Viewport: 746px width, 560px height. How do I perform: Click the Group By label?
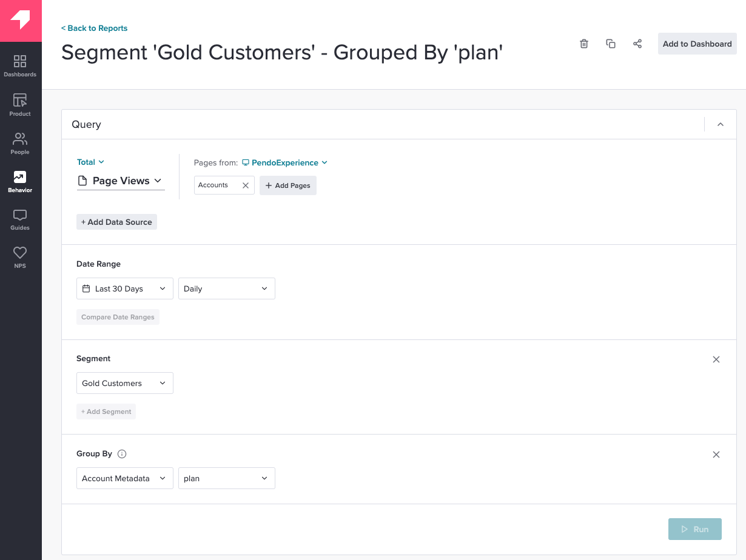tap(94, 454)
